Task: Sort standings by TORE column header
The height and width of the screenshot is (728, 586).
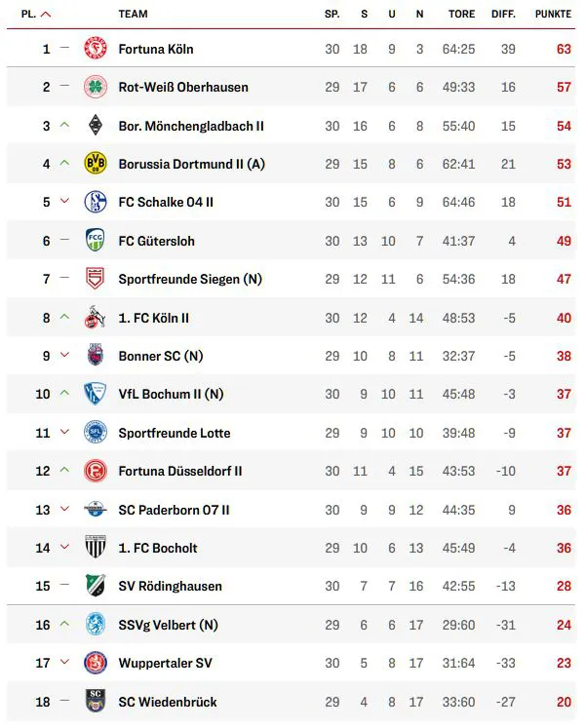Action: [461, 15]
